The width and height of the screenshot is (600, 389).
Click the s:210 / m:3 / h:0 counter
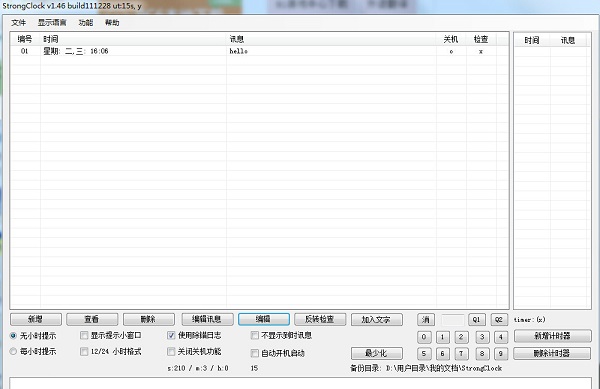198,368
